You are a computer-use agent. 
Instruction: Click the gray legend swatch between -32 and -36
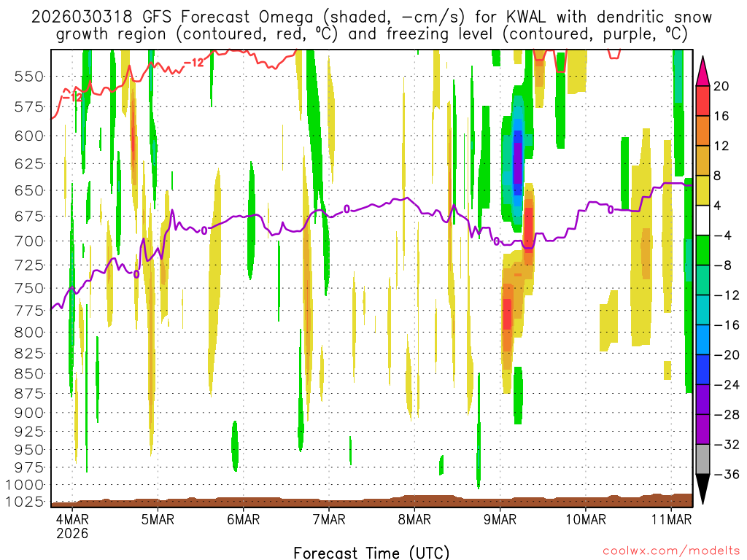(703, 459)
